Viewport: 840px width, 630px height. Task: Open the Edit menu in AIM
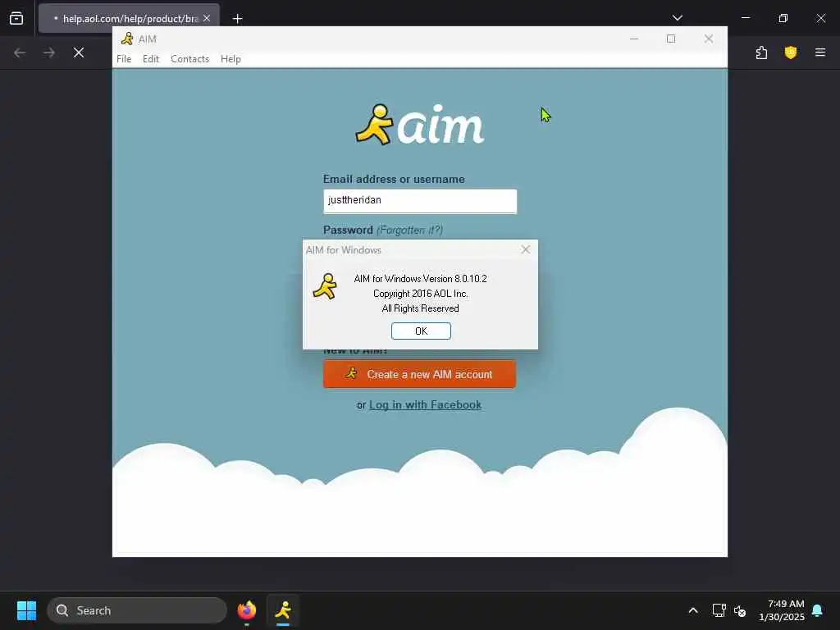tap(151, 59)
